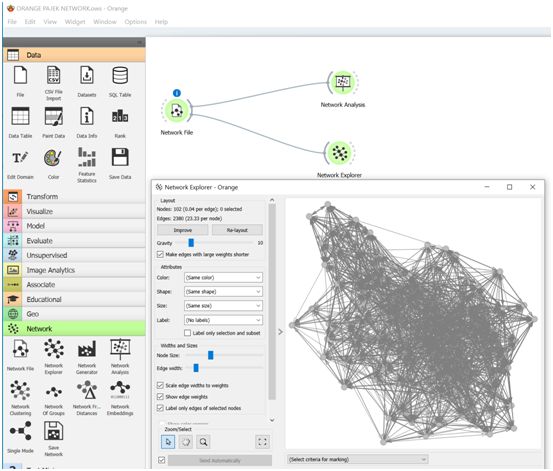
Task: Open Select criteria for marking dropdown
Action: tap(357, 459)
